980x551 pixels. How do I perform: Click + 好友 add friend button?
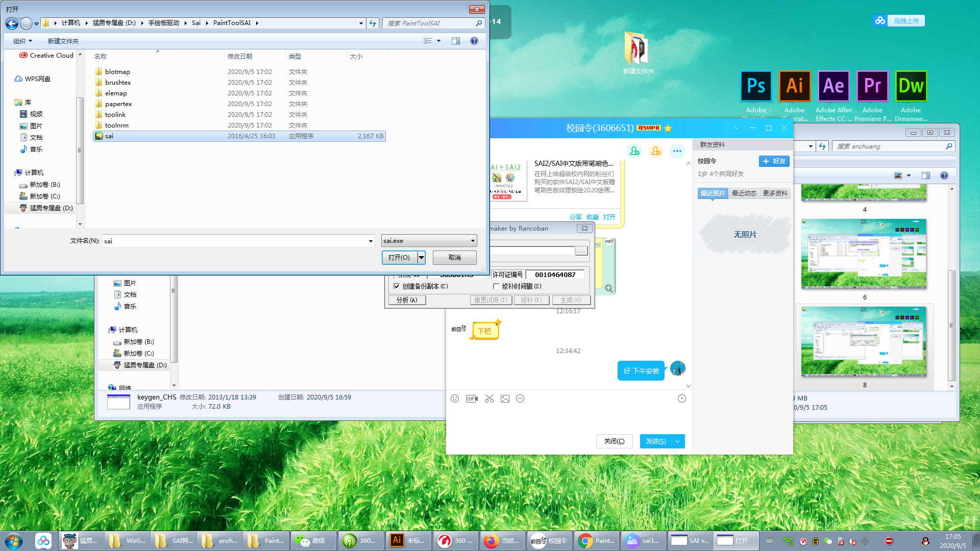tap(774, 161)
